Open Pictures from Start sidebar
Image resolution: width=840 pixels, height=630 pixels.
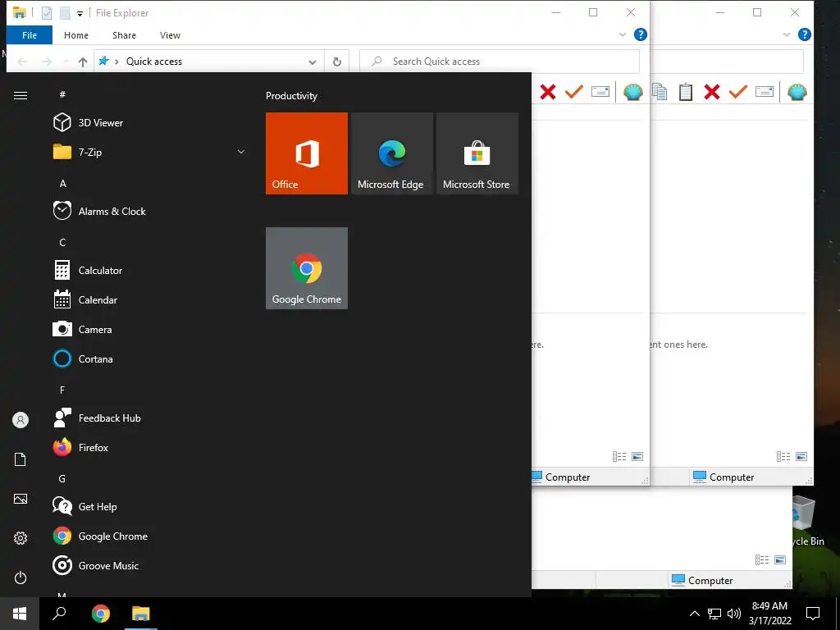pyautogui.click(x=21, y=499)
